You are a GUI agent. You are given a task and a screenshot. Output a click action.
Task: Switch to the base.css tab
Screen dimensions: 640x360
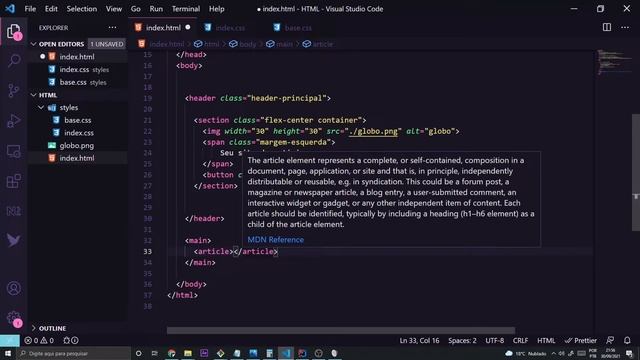pos(298,28)
